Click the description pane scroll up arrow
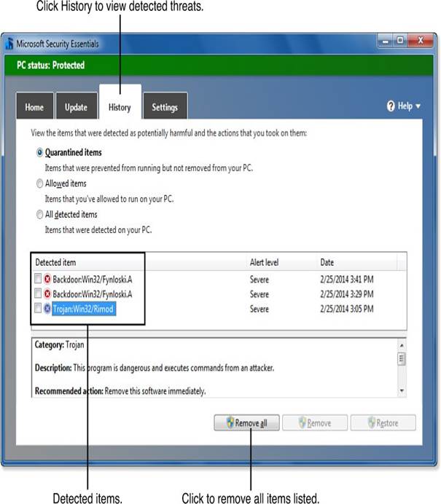Viewport: 441px width, 504px height. click(402, 345)
